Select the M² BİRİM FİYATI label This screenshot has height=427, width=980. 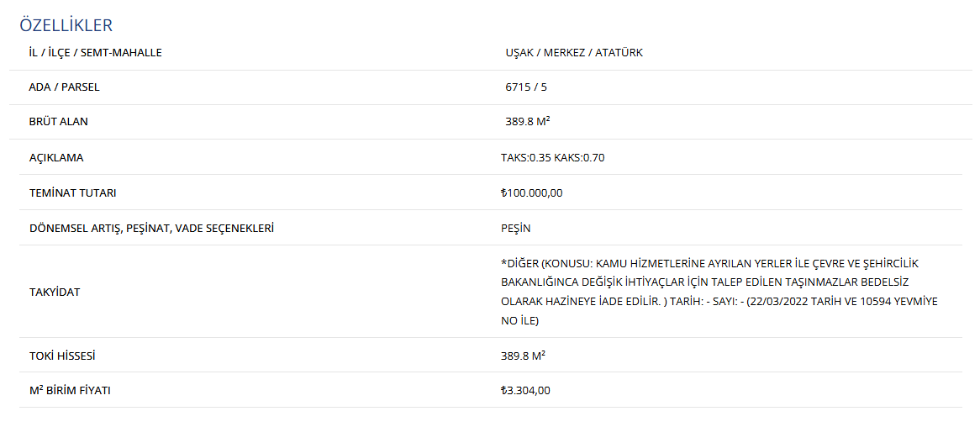click(x=70, y=391)
